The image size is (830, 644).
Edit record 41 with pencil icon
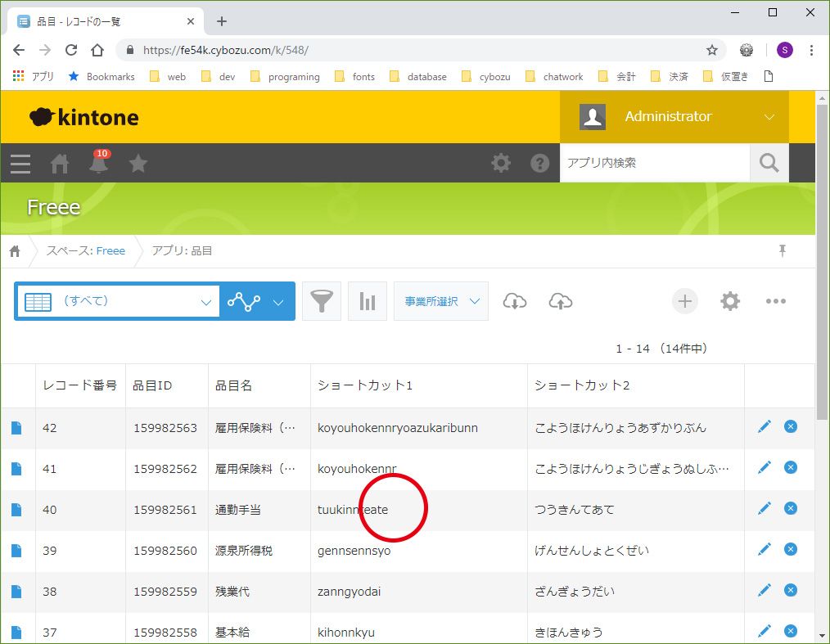[x=765, y=467]
